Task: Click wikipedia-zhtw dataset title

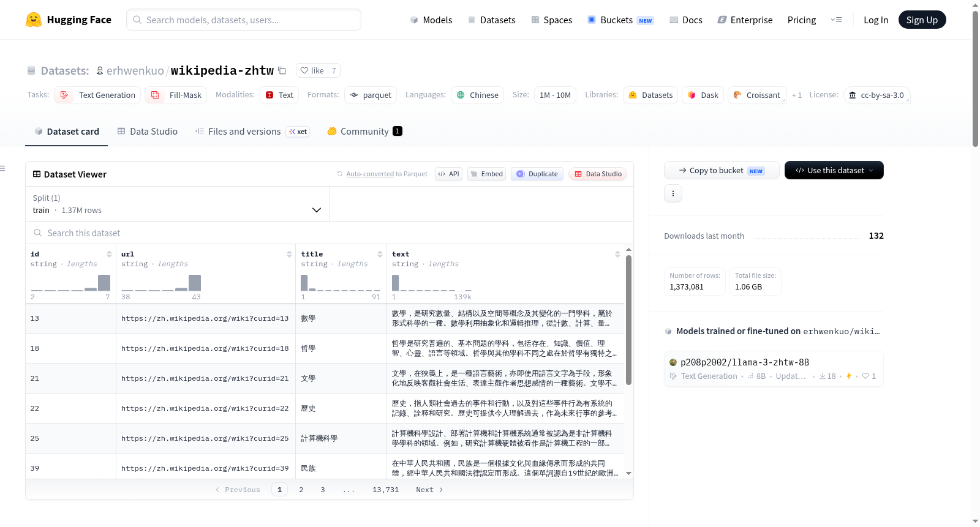Action: (222, 70)
